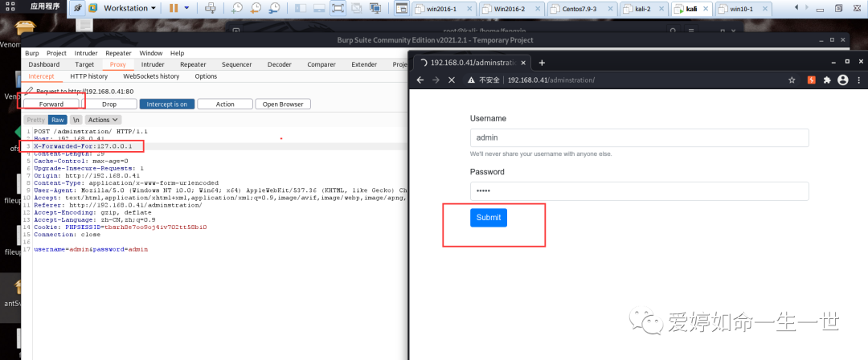
Task: Click Send Ctrl+Alt+Del toolbar icon
Action: point(210,8)
